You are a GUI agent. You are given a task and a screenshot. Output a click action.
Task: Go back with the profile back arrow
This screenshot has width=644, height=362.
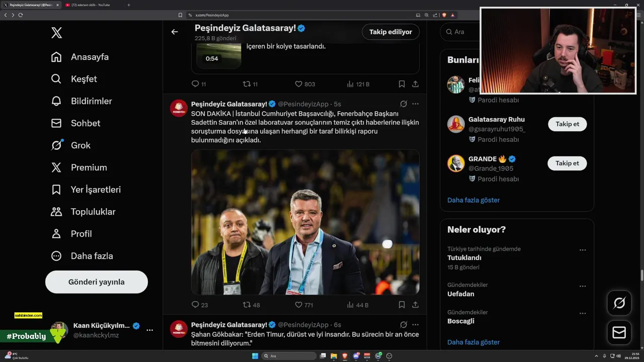click(175, 32)
